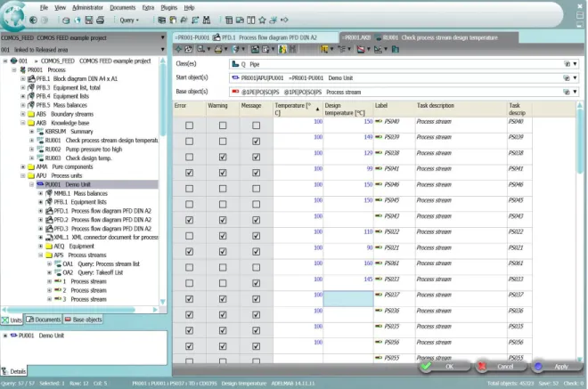Open the COMOS_FEED project dropdown
This screenshot has height=389, width=588.
(162, 37)
